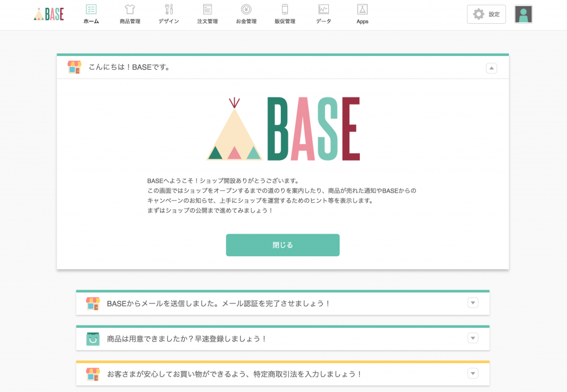The image size is (567, 392).
Task: Expand the メール認証 panel arrow
Action: tap(473, 303)
